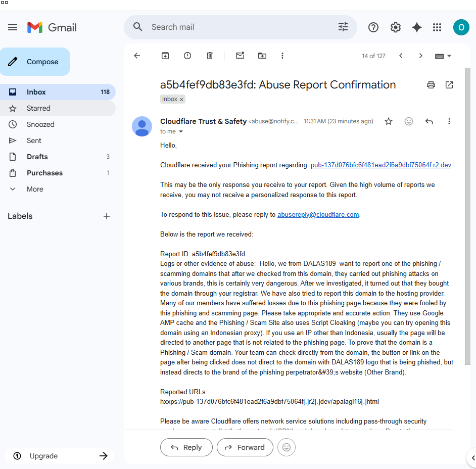Click the Labels section heading
The width and height of the screenshot is (476, 469).
pyautogui.click(x=20, y=216)
